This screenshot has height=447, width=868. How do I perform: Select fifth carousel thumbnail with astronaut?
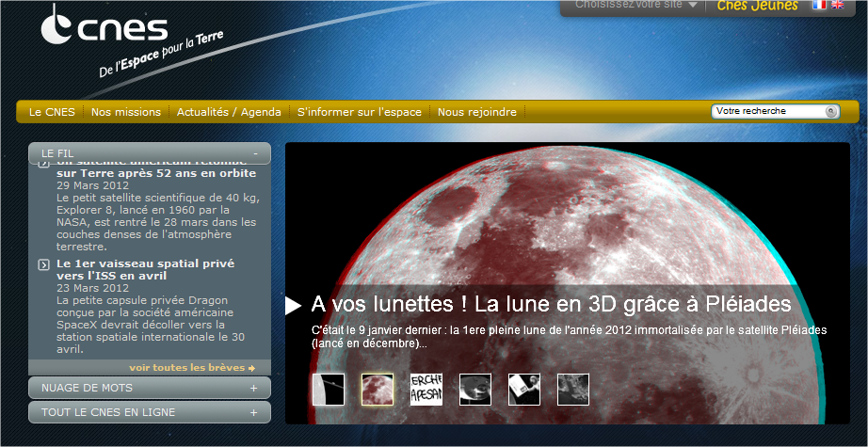(x=524, y=390)
